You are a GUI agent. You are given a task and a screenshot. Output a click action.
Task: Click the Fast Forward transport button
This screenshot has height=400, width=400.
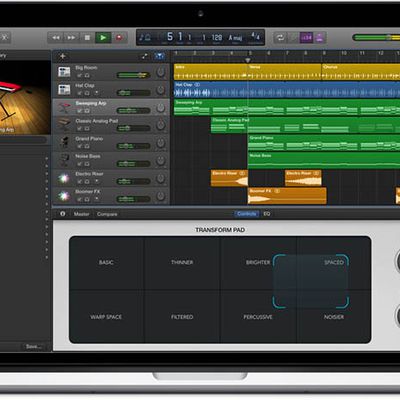pyautogui.click(x=71, y=38)
